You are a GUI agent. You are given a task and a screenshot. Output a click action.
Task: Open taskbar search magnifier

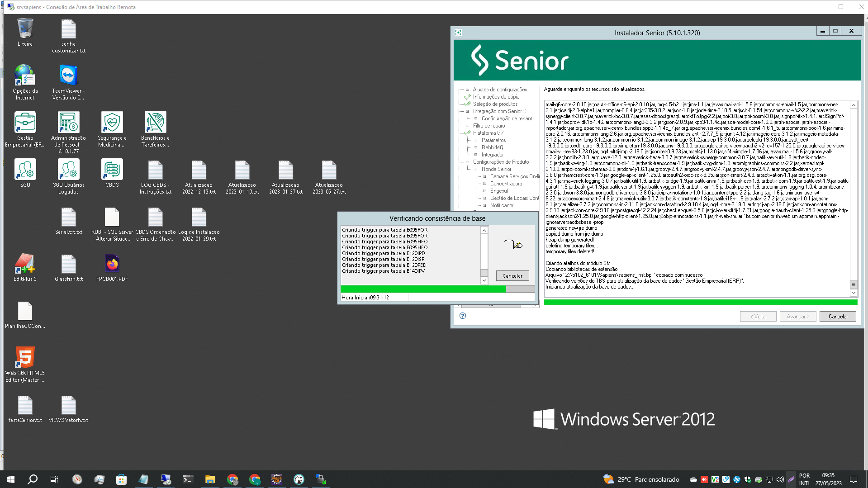point(33,479)
